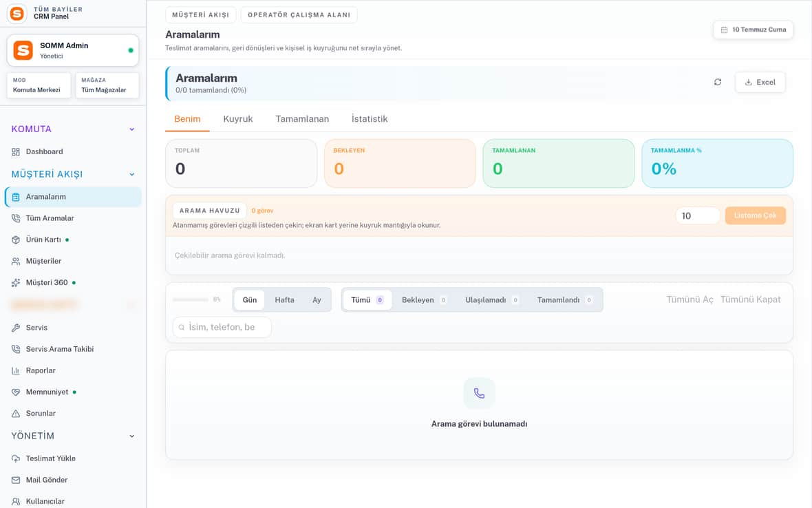Click the Sorunlar warning triangle icon
Screen dimensions: 812x508
point(16,414)
